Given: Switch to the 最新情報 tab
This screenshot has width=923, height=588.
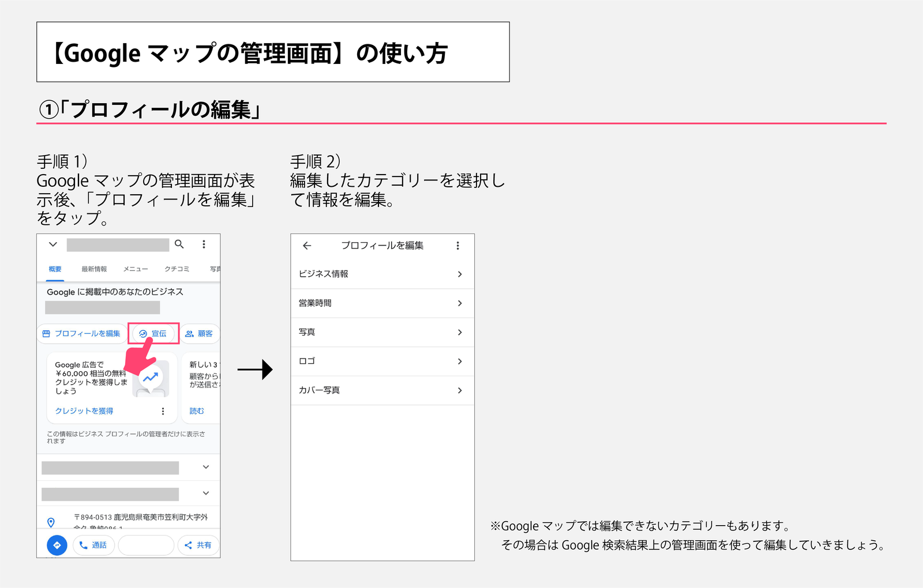Looking at the screenshot, I should click(x=94, y=269).
